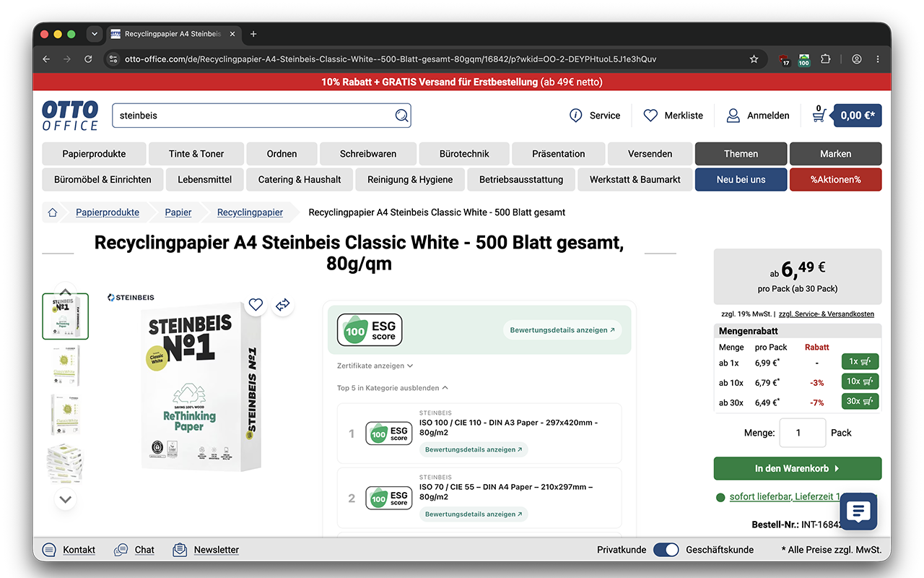Switch the Privatkunde/Geschäftskunde toggle
Viewport: 924px width, 578px height.
tap(666, 550)
